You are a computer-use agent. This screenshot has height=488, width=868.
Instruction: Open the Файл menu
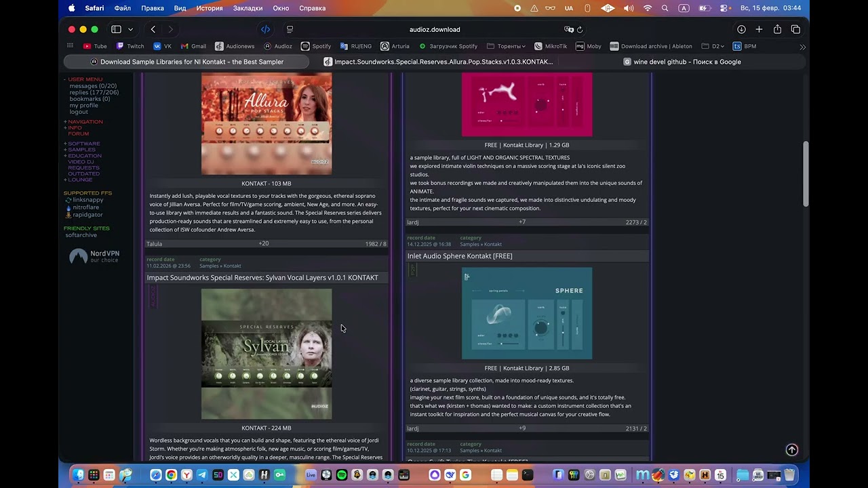point(123,8)
